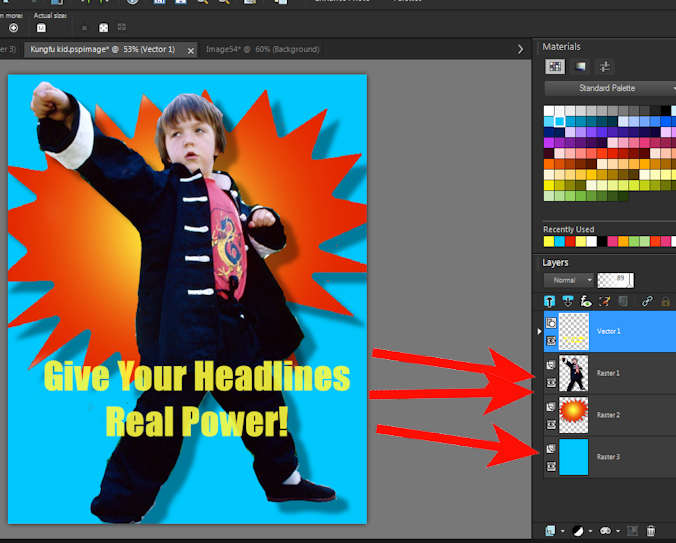Click the Actual size 1:1 icon
The width and height of the screenshot is (676, 543).
tap(41, 28)
